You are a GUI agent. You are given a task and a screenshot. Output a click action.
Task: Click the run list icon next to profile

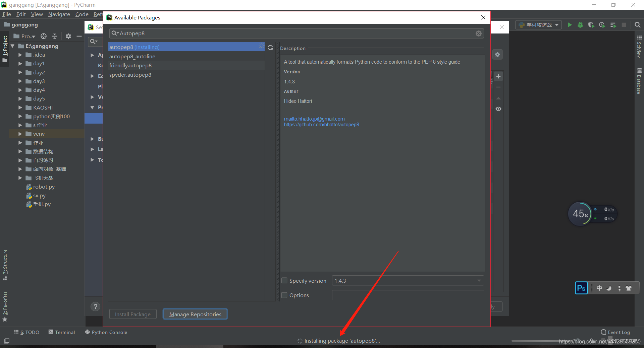613,25
